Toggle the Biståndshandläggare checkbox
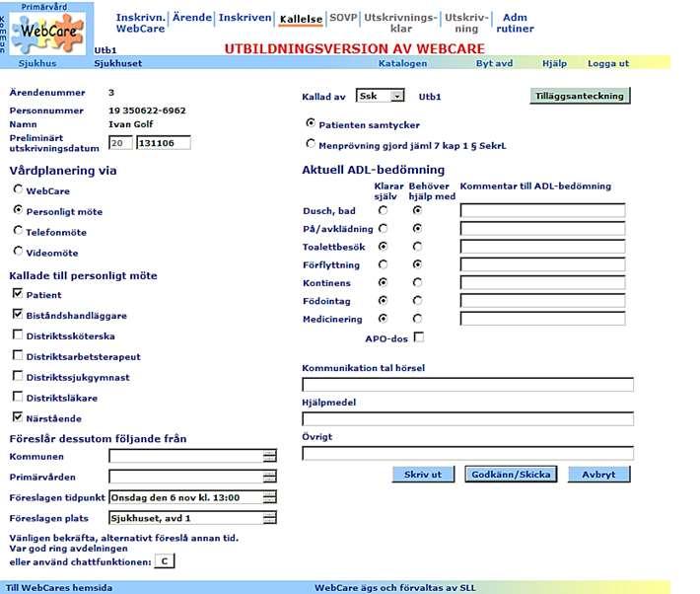Viewport: 700px width, 594px height. coord(18,314)
